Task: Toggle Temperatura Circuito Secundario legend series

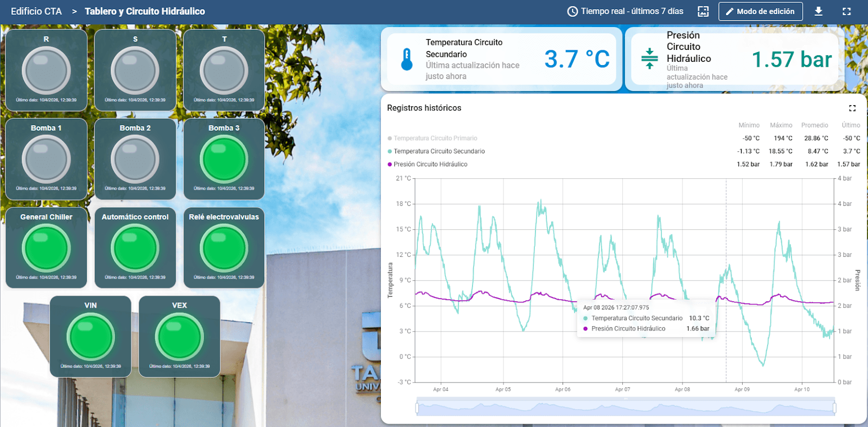Action: 436,151
